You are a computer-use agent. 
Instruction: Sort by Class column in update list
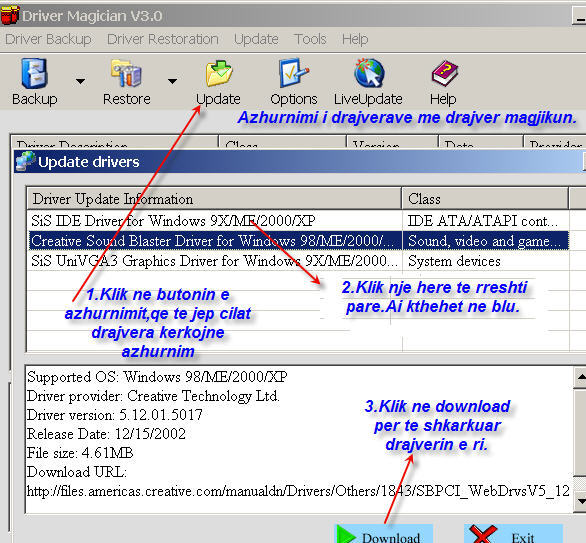click(x=485, y=199)
